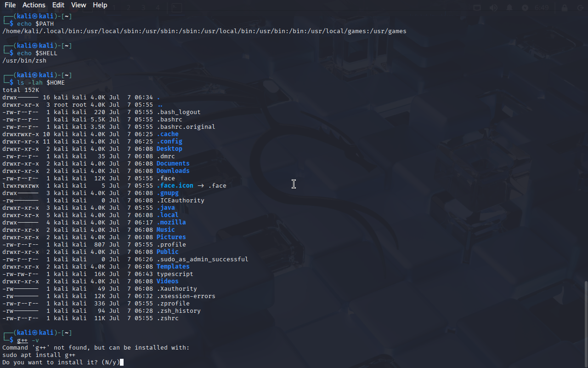Screen dimensions: 588x368
Task: Click the '.ICEauthority' file name
Action: (181, 201)
